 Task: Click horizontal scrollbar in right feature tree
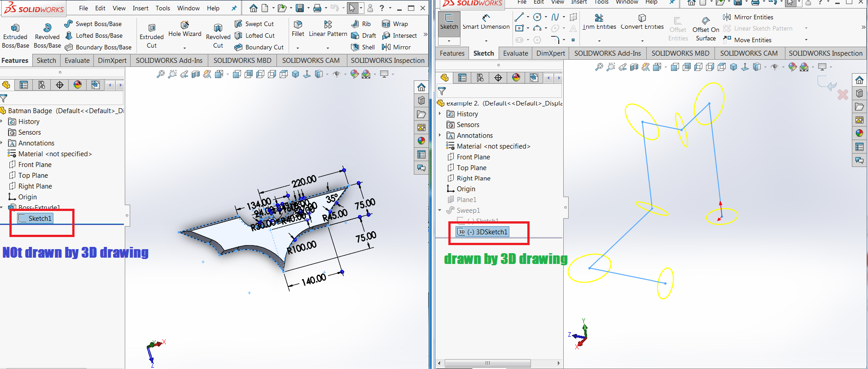pyautogui.click(x=488, y=363)
